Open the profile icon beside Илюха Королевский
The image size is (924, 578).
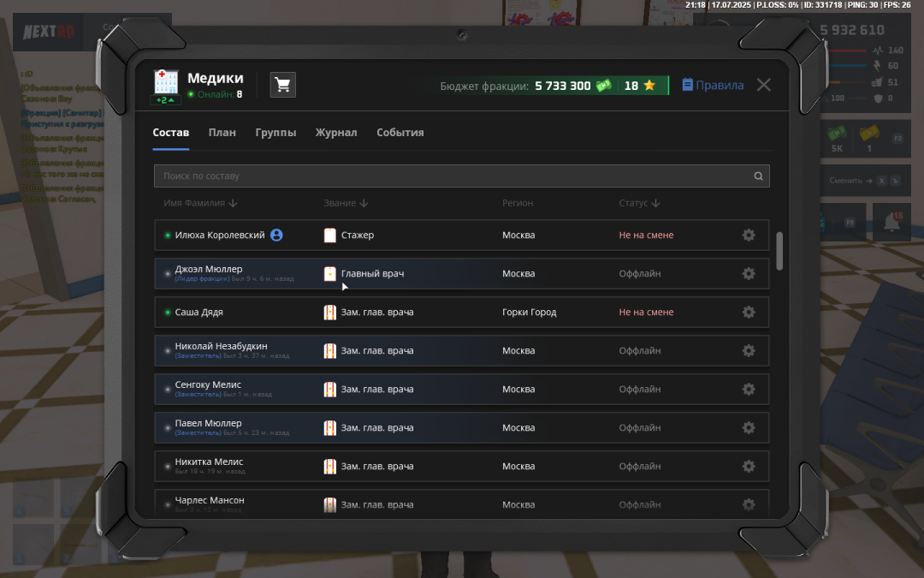point(276,235)
